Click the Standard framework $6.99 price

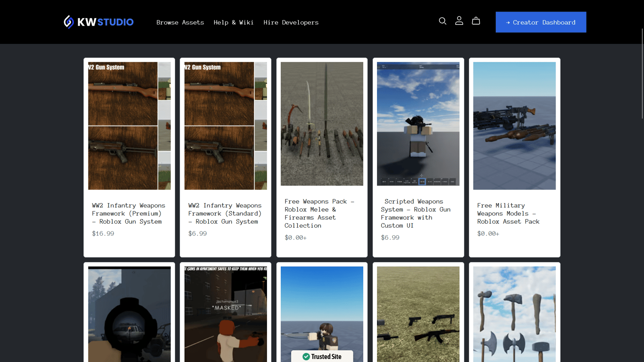(197, 234)
